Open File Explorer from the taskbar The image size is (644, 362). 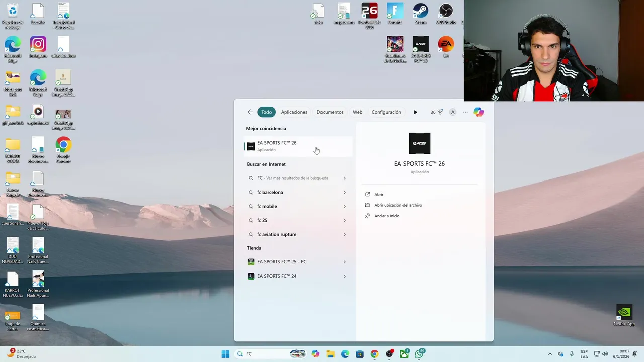click(330, 354)
